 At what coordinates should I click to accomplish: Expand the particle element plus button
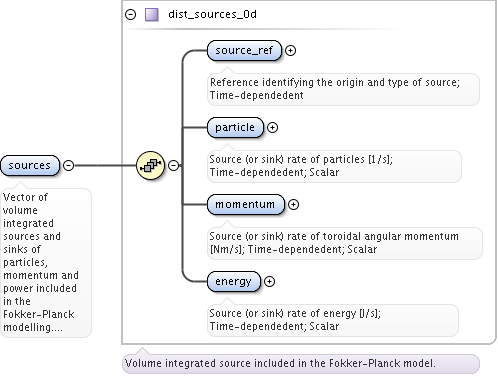(x=272, y=128)
